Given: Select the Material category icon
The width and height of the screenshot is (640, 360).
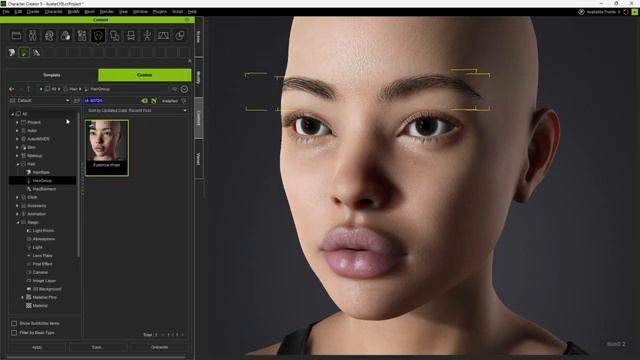Looking at the screenshot, I should (180, 36).
